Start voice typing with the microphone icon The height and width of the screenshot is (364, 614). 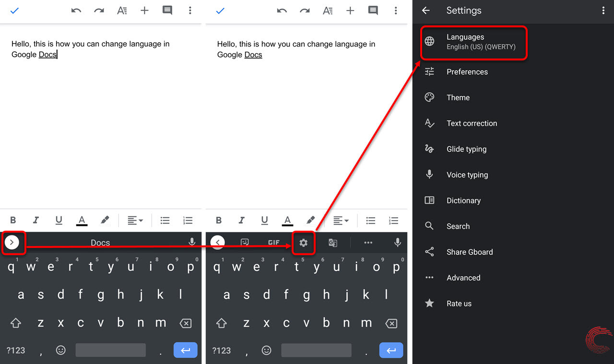(398, 242)
